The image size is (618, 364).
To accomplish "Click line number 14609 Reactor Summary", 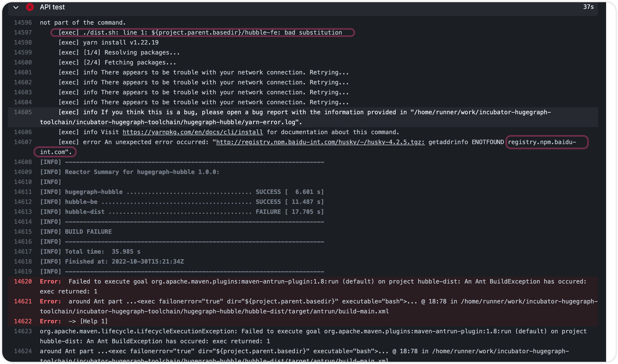I will (23, 172).
